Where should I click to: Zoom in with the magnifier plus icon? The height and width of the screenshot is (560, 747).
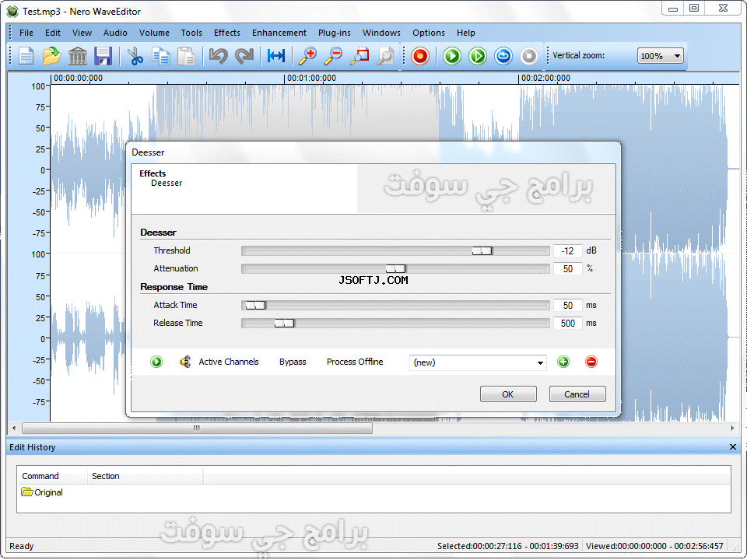pyautogui.click(x=308, y=56)
